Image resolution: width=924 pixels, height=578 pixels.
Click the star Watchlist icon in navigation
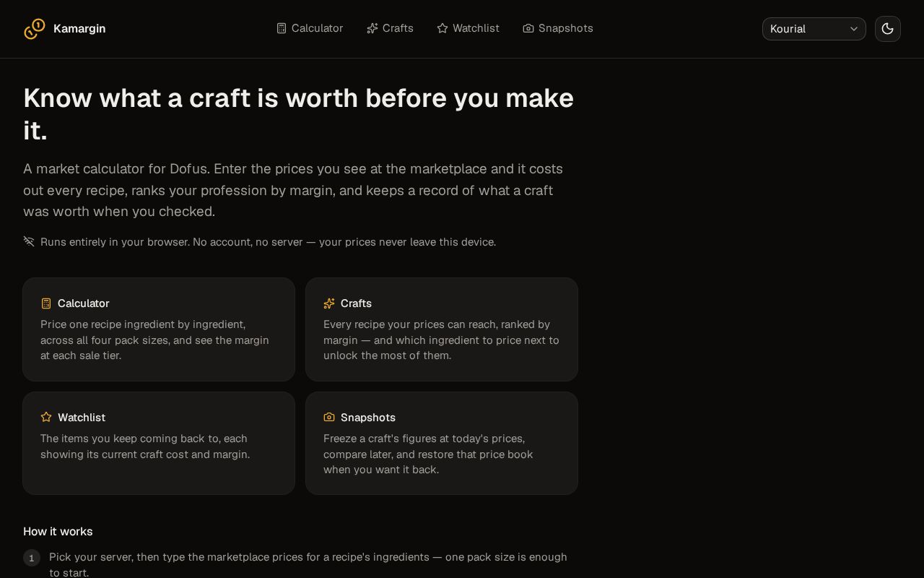coord(443,28)
